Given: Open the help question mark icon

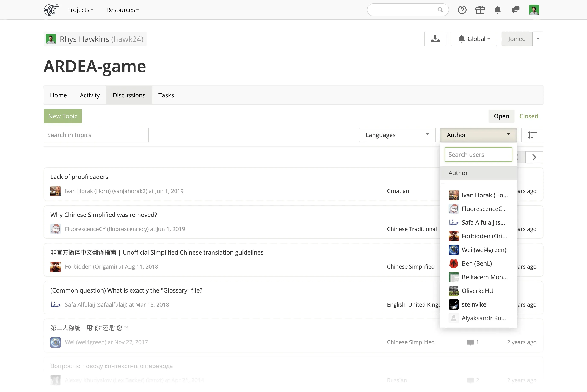Looking at the screenshot, I should click(x=462, y=10).
